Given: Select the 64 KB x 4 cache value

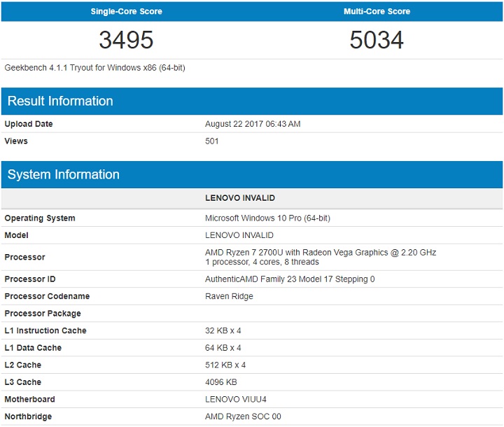Looking at the screenshot, I should click(x=223, y=348).
